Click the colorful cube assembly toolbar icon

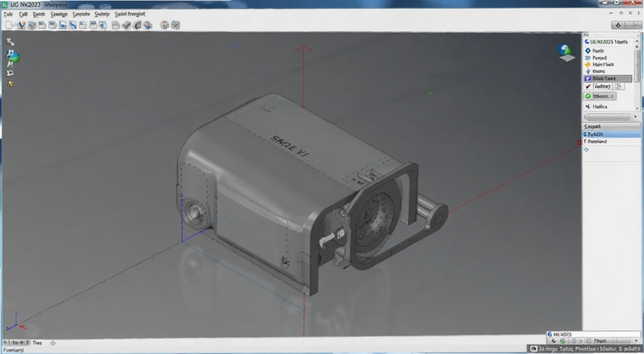164,25
